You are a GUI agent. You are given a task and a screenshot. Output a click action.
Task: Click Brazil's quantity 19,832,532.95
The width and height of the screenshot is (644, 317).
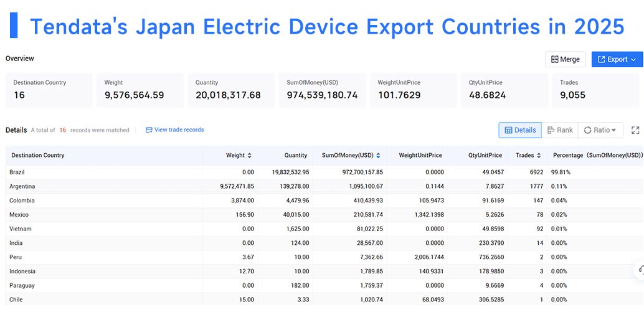[291, 172]
